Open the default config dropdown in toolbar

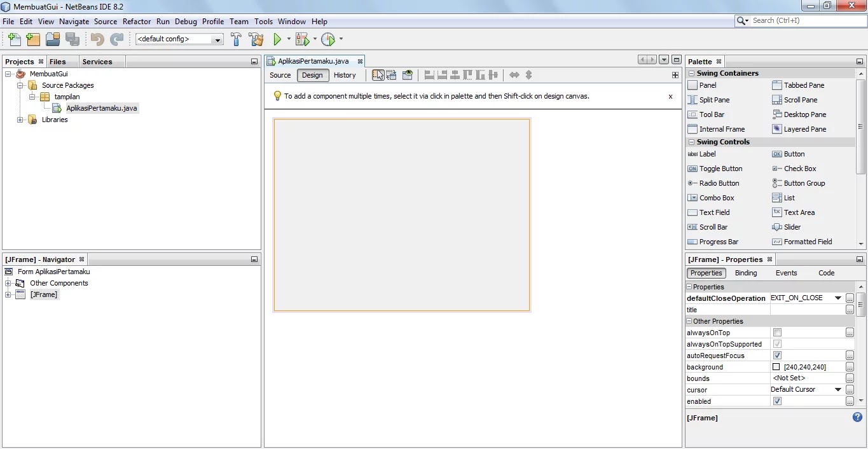pos(219,39)
